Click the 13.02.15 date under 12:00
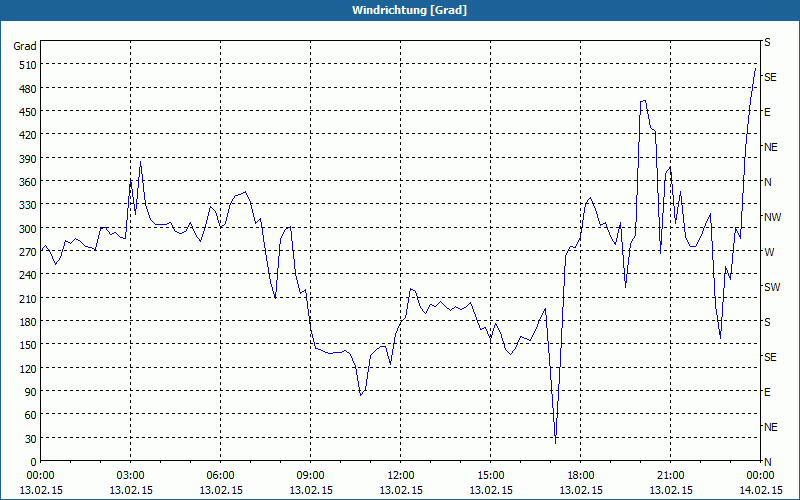The height and width of the screenshot is (500, 800). 401,490
